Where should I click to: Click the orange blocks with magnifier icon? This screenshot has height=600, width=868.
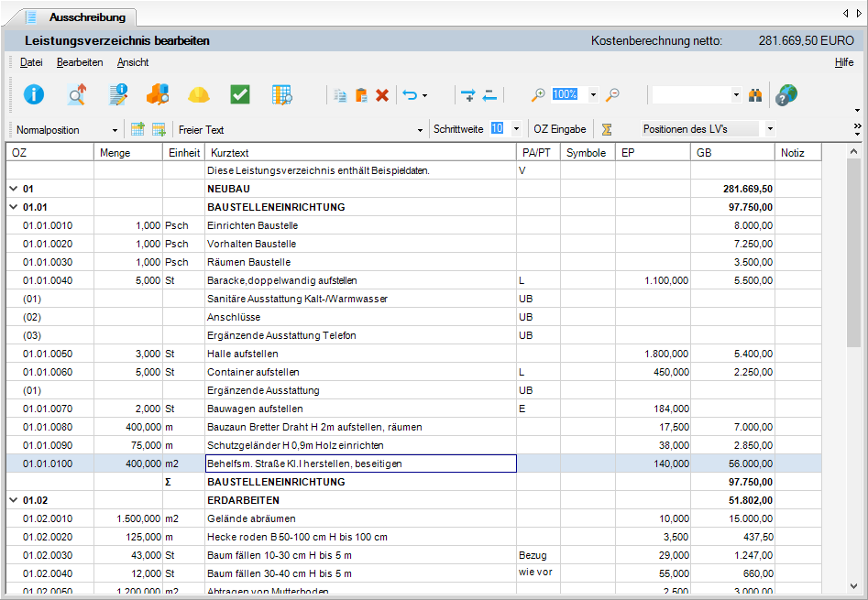click(158, 94)
